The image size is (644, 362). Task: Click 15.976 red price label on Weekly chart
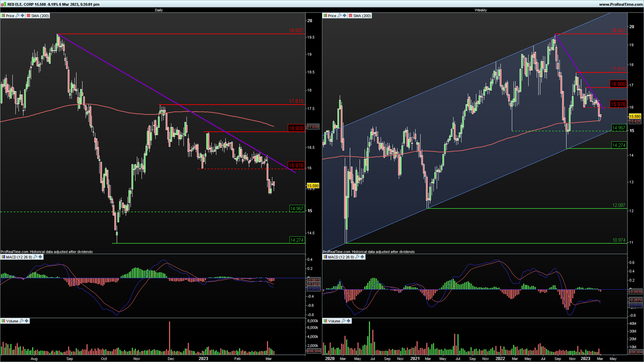(x=618, y=104)
